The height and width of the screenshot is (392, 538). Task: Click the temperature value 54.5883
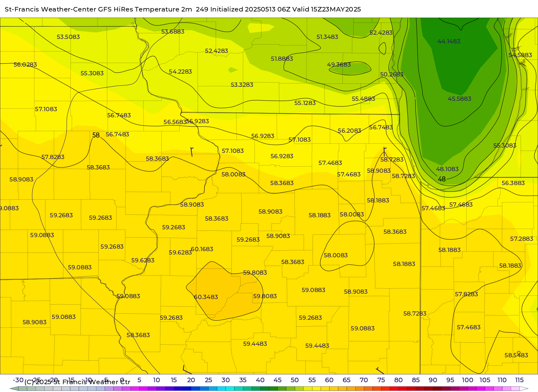(520, 55)
